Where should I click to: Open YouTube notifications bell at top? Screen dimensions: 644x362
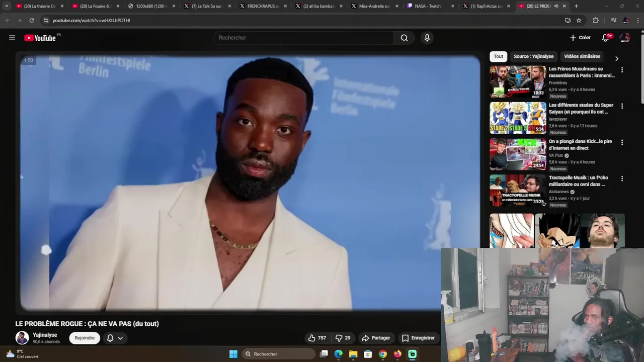[606, 38]
